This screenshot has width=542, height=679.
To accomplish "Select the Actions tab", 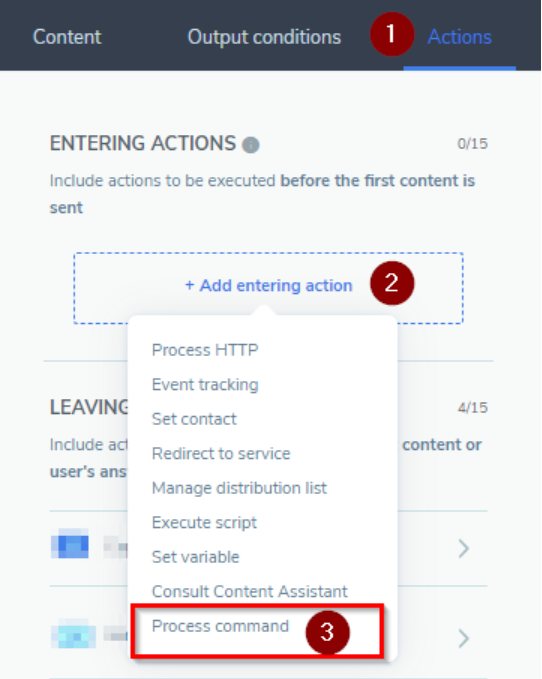I will [459, 37].
